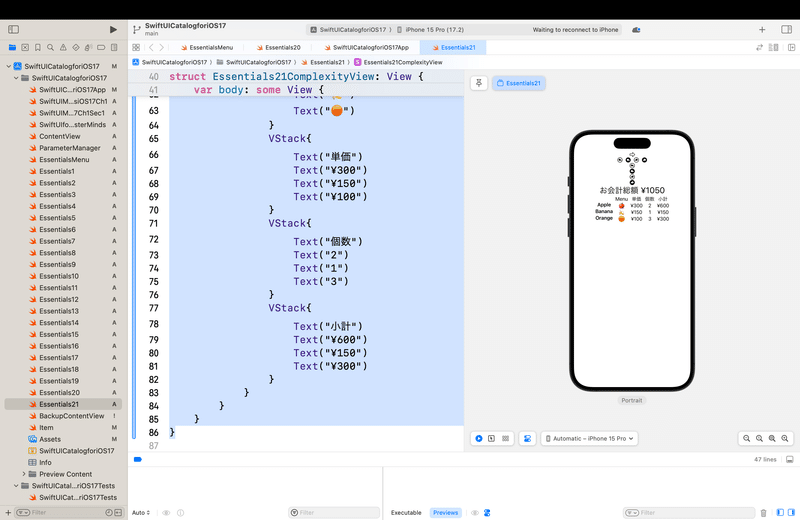Select the Essentials21 editor tab
Screen dimensions: 800x520
point(454,47)
